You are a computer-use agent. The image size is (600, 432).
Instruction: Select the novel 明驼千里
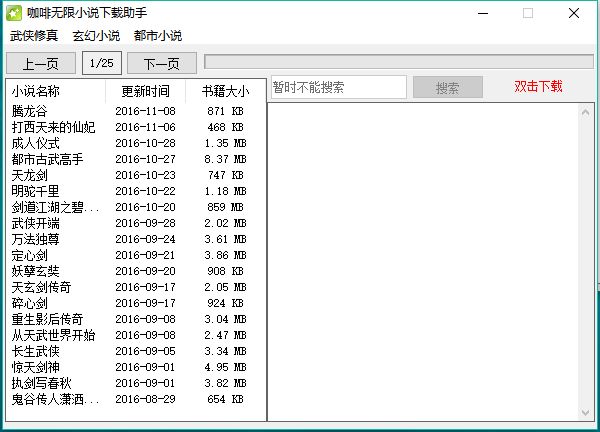pos(36,191)
